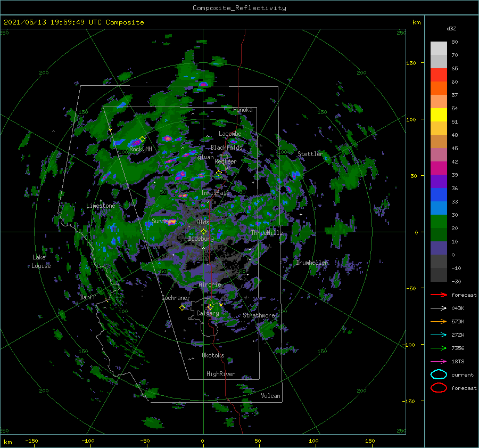Click the 04DK legend text
The image size is (479, 448).
point(458,308)
